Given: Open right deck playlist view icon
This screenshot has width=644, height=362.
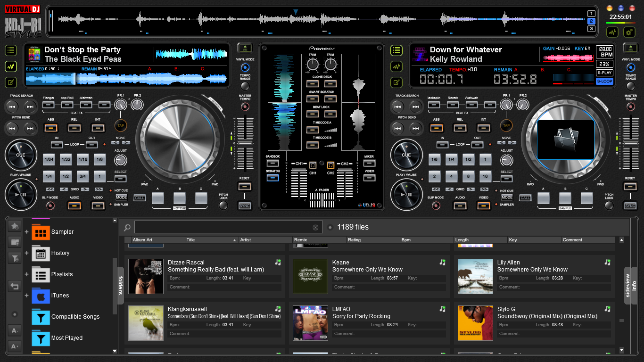Looking at the screenshot, I should 396,50.
